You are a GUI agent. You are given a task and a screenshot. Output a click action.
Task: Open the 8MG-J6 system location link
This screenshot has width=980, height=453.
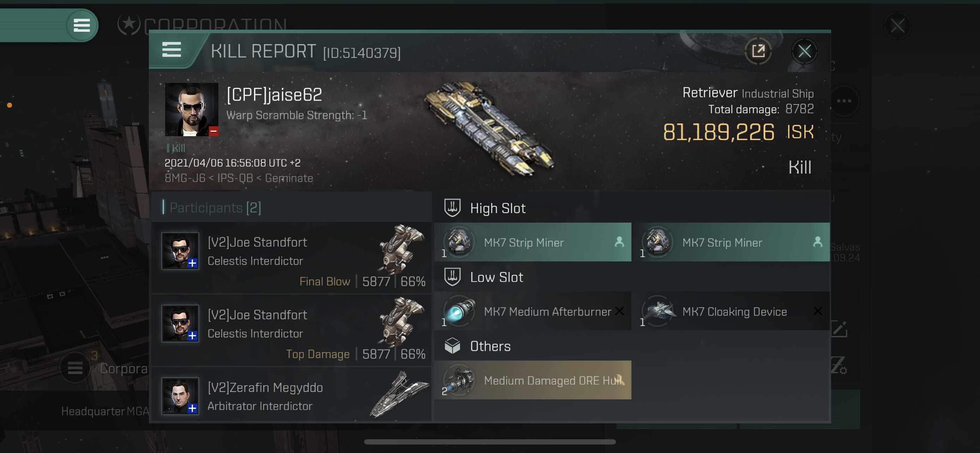click(185, 178)
